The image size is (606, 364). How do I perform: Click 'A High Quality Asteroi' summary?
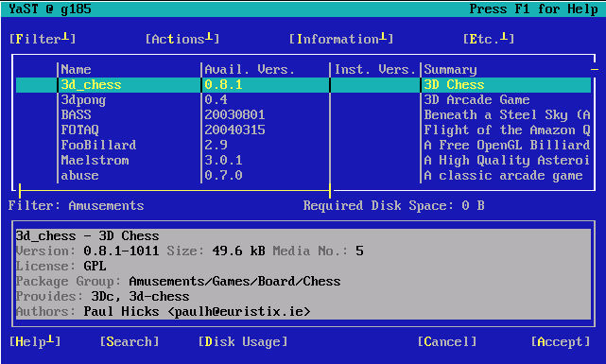[507, 160]
